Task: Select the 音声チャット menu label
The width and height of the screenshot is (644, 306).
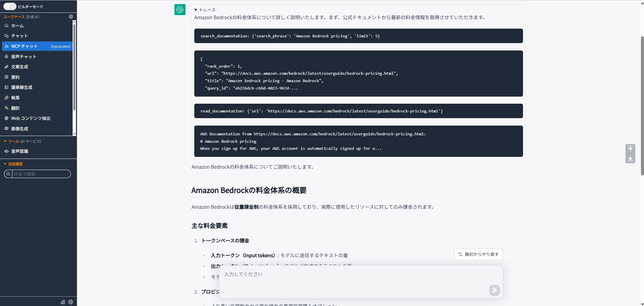Action: pyautogui.click(x=24, y=57)
